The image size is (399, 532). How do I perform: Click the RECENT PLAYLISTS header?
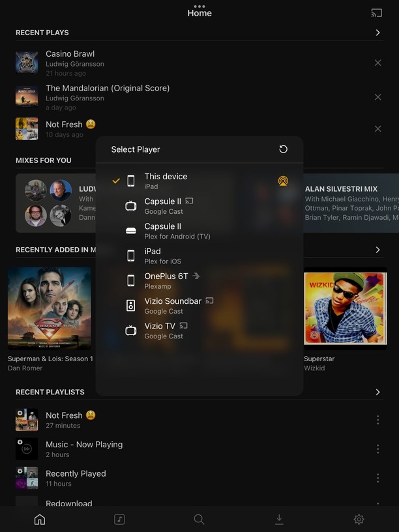[x=50, y=392]
